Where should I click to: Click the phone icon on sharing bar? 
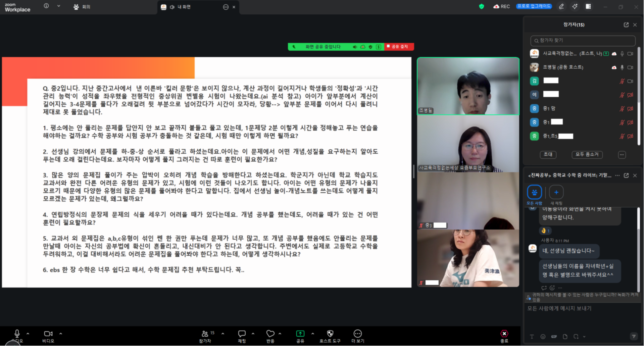click(294, 47)
